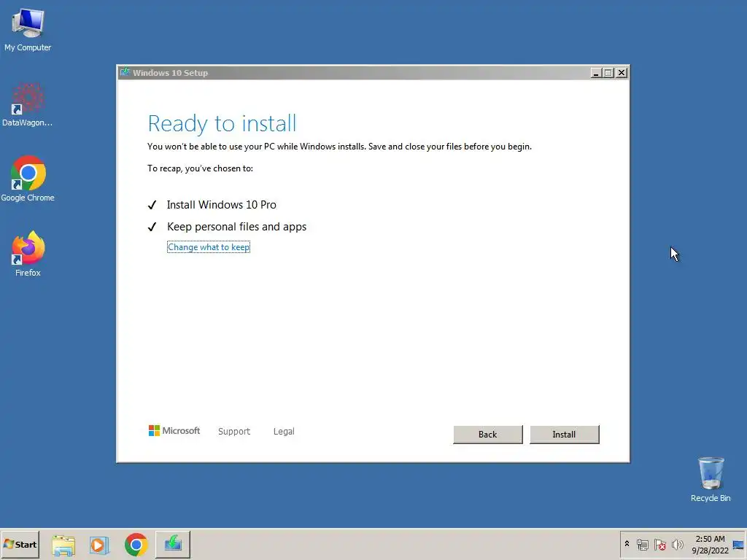The image size is (747, 560).
Task: Click the Start button
Action: click(20, 544)
